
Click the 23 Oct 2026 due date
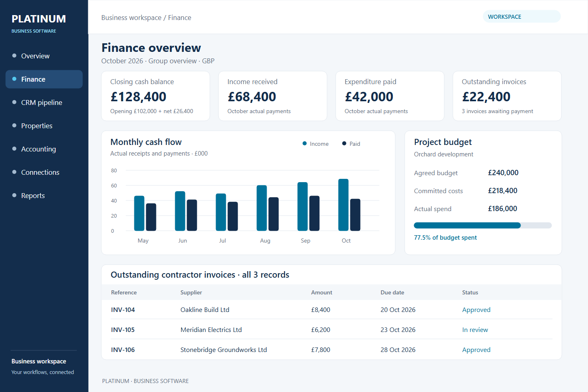pos(398,330)
